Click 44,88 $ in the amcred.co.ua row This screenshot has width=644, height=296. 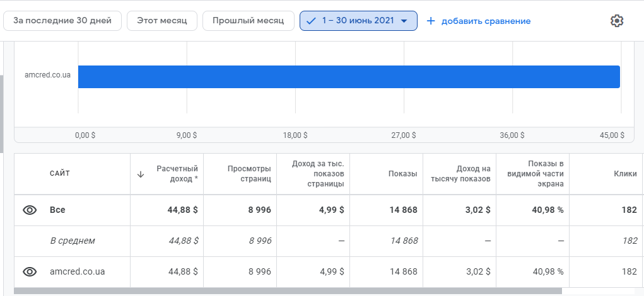183,271
